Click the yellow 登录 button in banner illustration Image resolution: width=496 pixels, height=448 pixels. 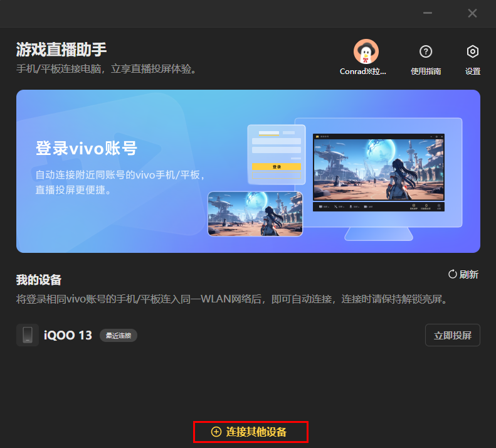[276, 167]
